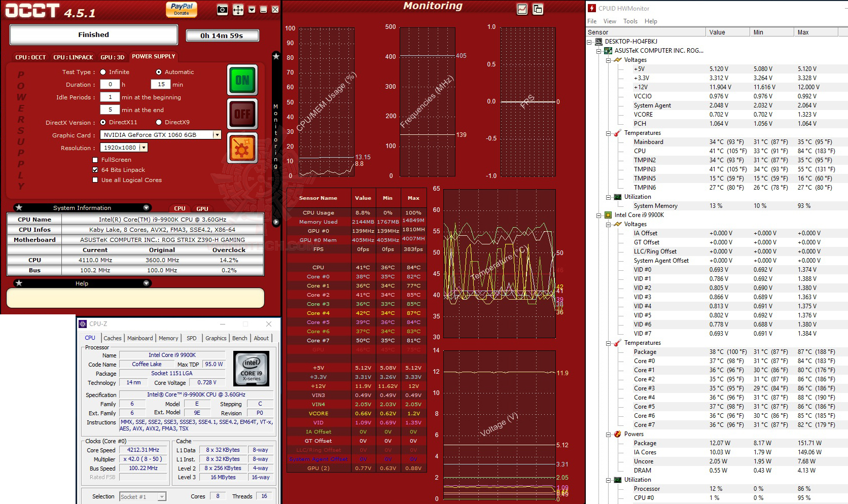Click the Max column header in HWMonitor
This screenshot has height=504, width=848.
tap(816, 32)
